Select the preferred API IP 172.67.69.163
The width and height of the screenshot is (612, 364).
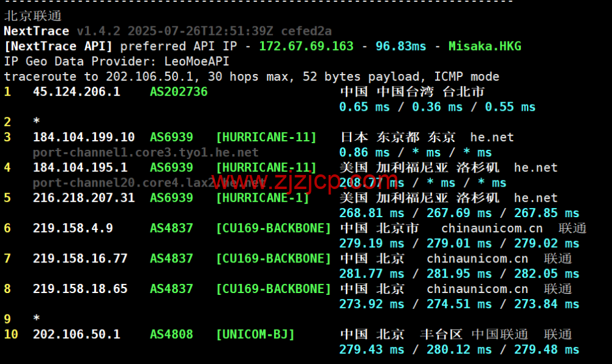click(306, 46)
